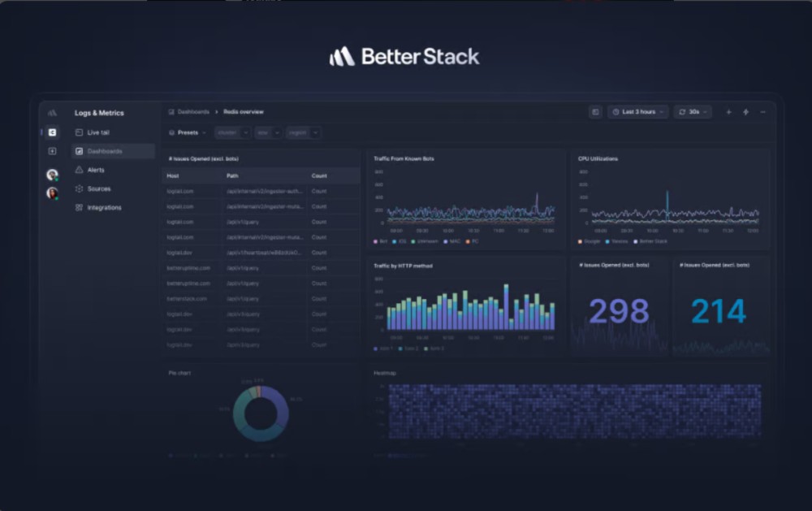The width and height of the screenshot is (812, 511).
Task: Open the Last 3 hours time range dropdown
Action: pyautogui.click(x=638, y=112)
